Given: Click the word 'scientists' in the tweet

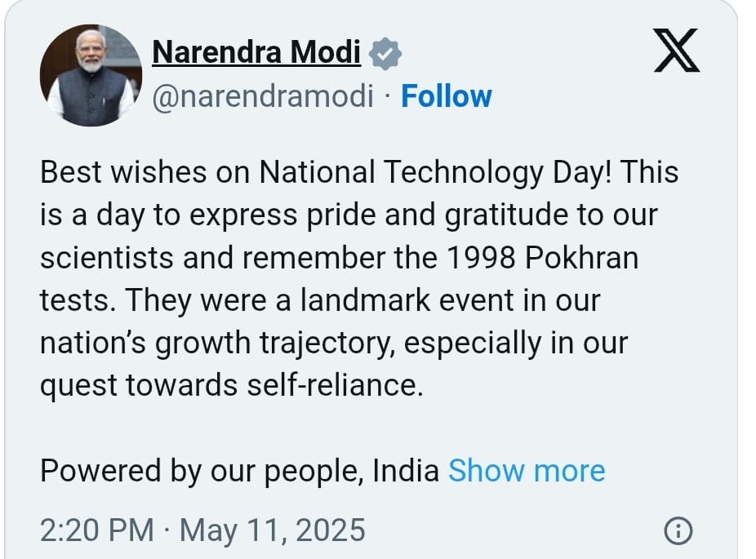Looking at the screenshot, I should (107, 257).
